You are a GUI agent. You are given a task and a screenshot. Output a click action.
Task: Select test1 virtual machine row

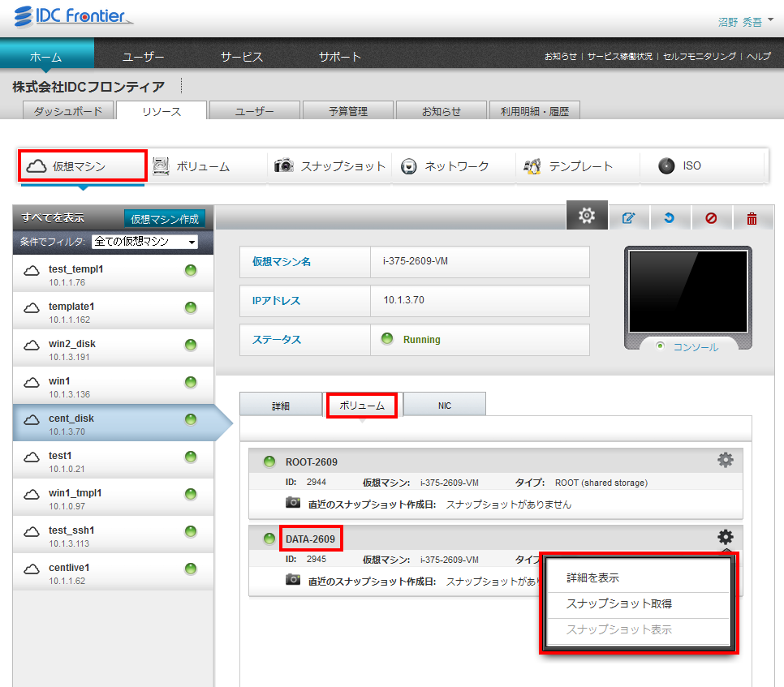point(113,460)
